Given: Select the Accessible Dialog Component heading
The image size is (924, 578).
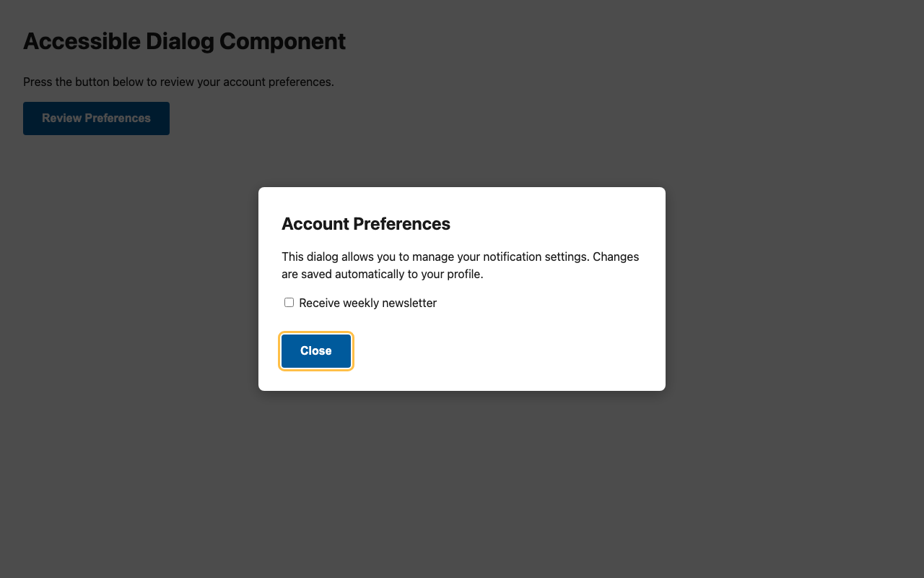Looking at the screenshot, I should point(184,41).
